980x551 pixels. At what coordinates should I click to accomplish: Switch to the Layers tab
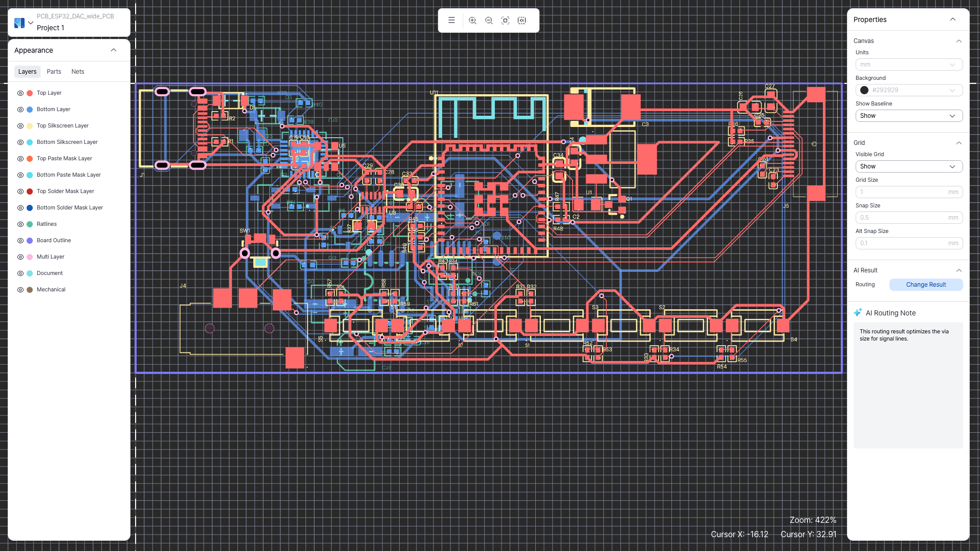point(27,72)
